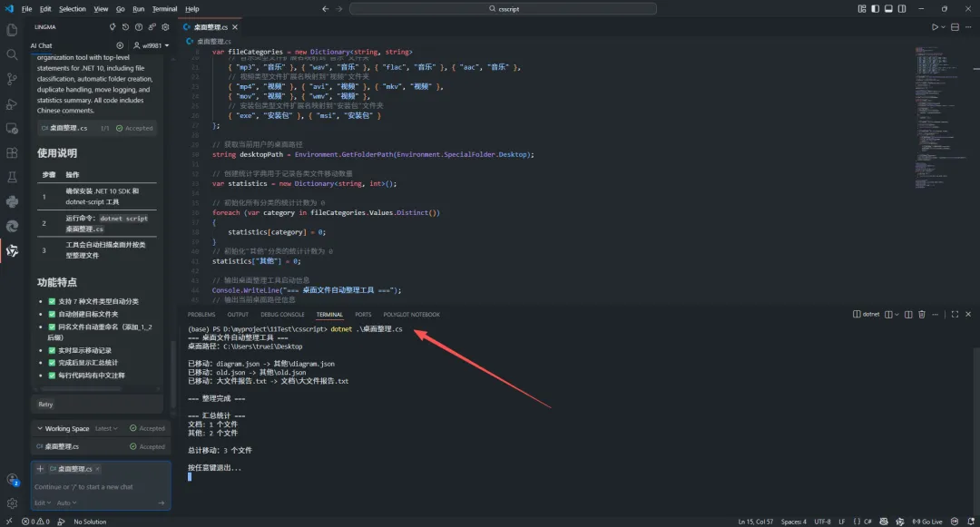Switch to the POLYGLOT NOTEBOOK tab
980x527 pixels.
point(411,315)
